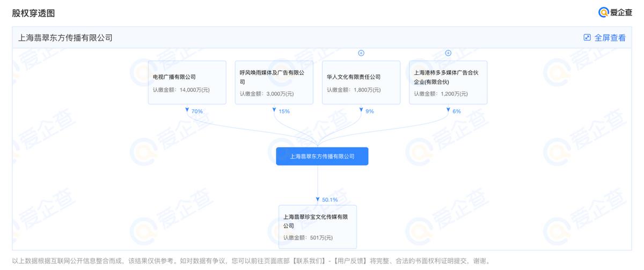Click 认缴金额 501万(元) text
Screen dimensions: 644x270
(308, 238)
